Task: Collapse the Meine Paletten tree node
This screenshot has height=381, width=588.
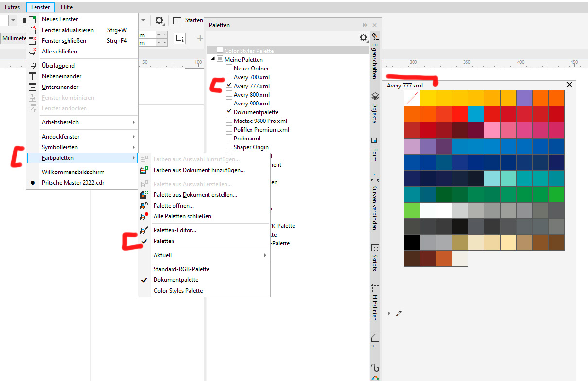Action: pos(213,59)
